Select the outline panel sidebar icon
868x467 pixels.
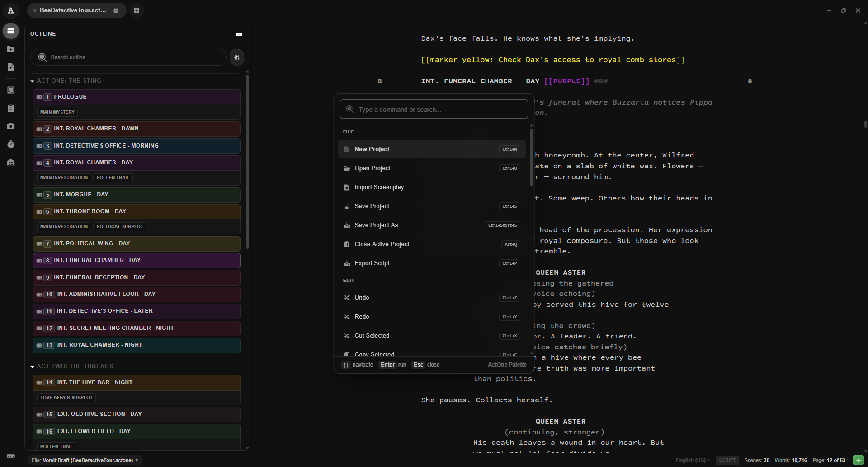point(11,31)
